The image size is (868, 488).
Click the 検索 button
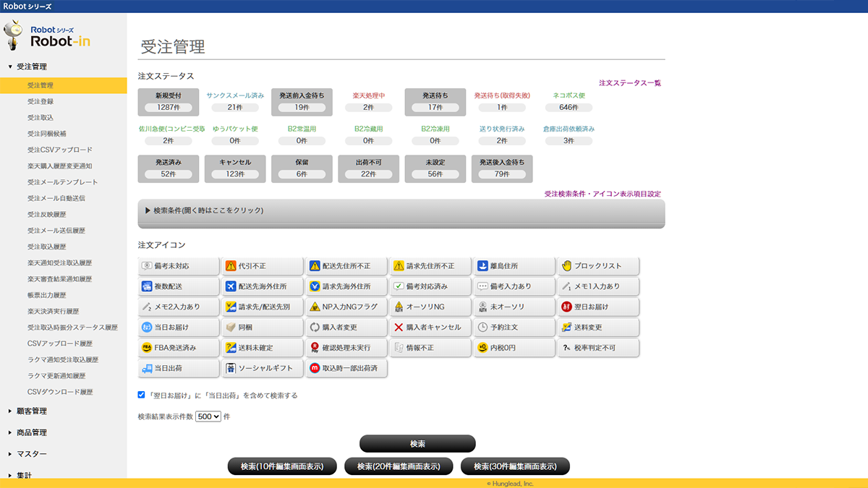click(x=417, y=443)
